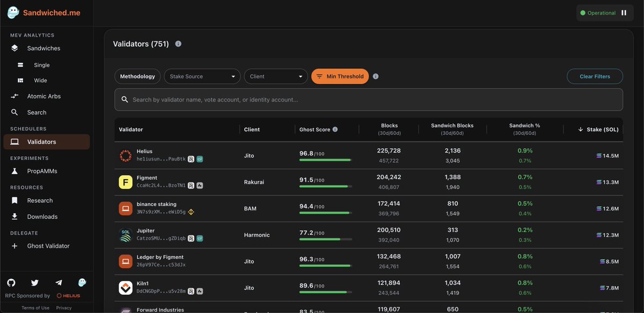Click the Clear Filters button
Viewport: 644px width, 313px height.
point(595,76)
